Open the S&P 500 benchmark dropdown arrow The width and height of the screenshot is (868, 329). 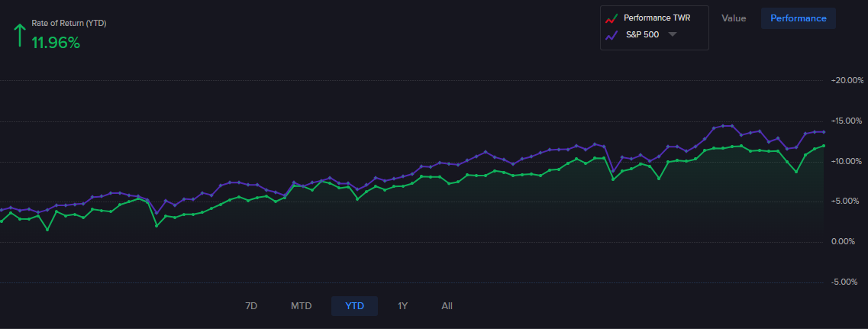tap(672, 34)
